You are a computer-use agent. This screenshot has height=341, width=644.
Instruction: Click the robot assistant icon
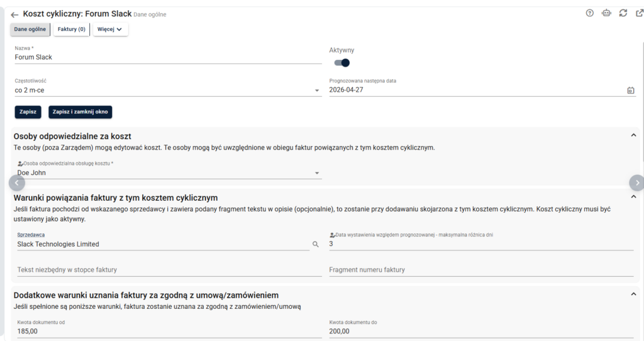pos(607,13)
